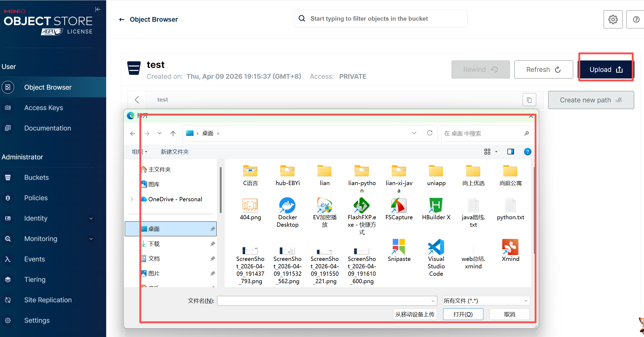Click the 取消 cancel button
The image size is (644, 337).
coord(509,314)
